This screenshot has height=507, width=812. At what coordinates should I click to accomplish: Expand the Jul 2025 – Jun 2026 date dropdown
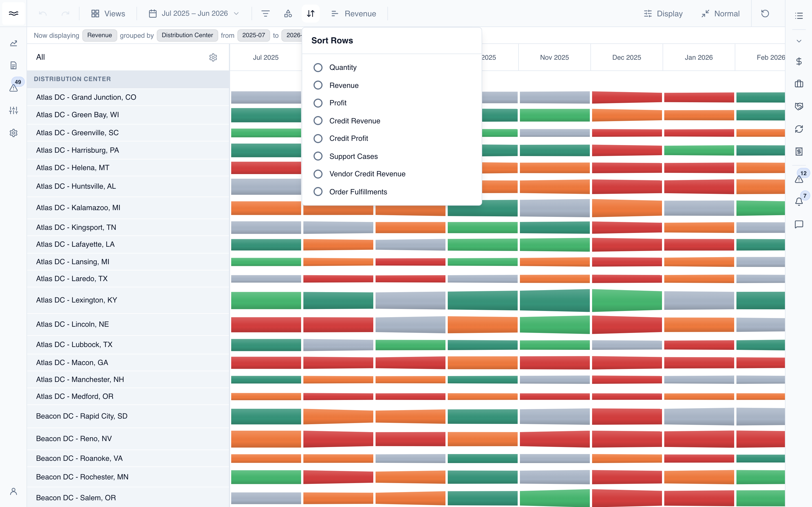click(x=194, y=14)
